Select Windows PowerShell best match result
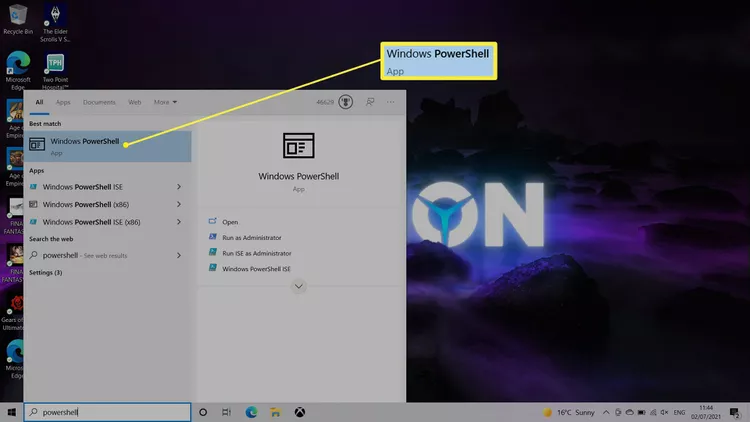The height and width of the screenshot is (422, 750). pos(108,146)
